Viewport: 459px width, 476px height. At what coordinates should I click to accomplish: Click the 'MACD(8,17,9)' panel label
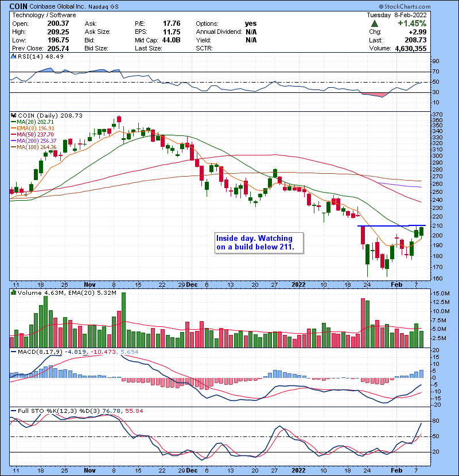pos(40,352)
